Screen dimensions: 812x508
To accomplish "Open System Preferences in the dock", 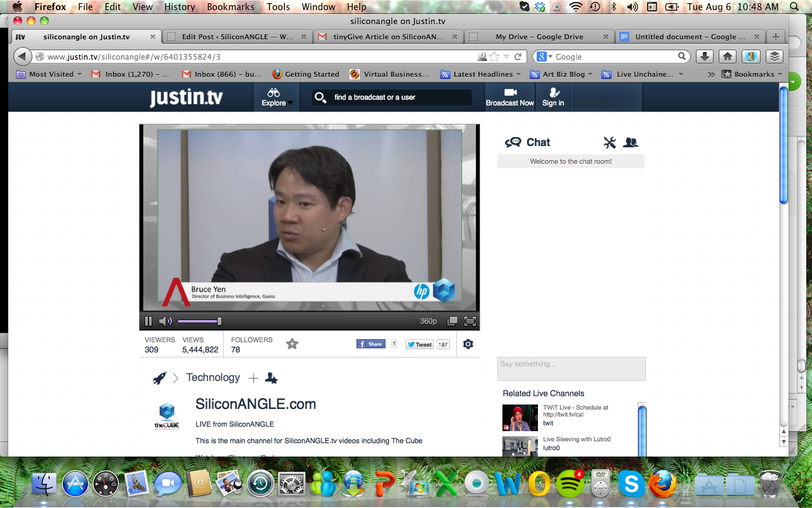I will coord(292,485).
